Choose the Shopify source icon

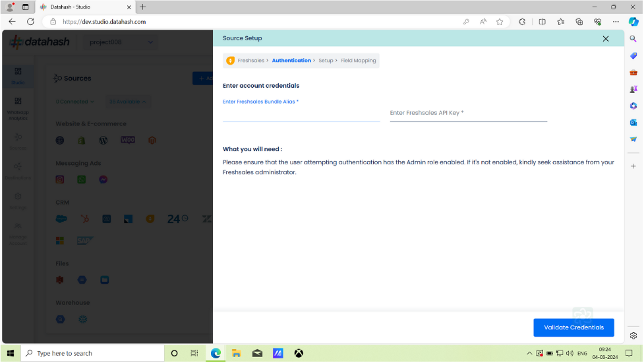coord(82,140)
